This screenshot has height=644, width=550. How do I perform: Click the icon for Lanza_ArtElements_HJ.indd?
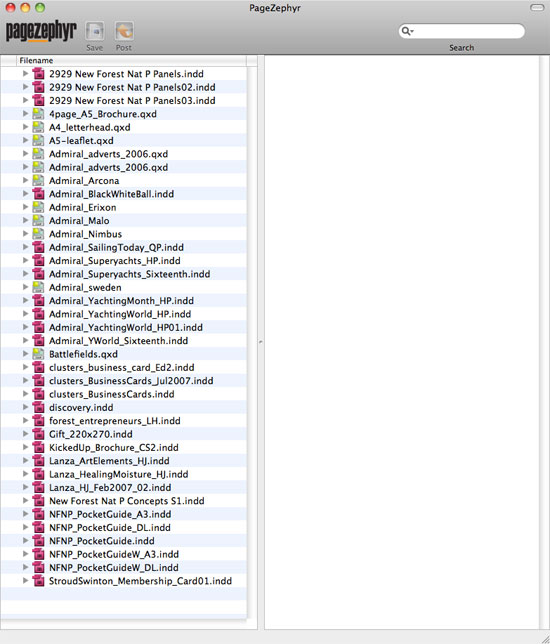tap(38, 461)
